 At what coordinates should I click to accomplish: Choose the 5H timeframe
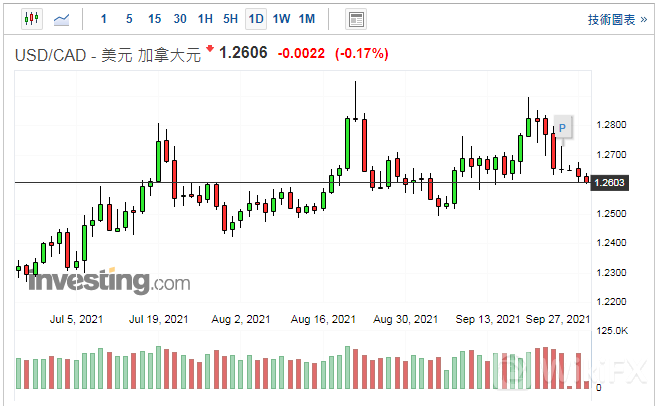click(230, 19)
